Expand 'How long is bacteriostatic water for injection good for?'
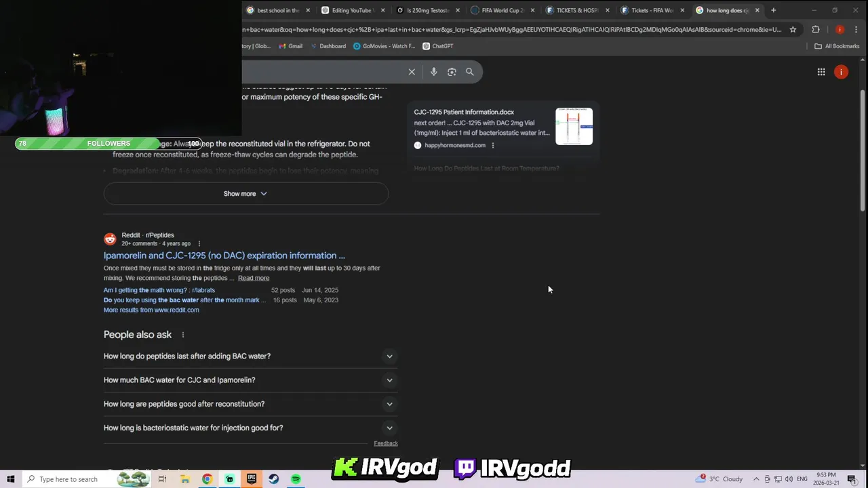 point(250,428)
